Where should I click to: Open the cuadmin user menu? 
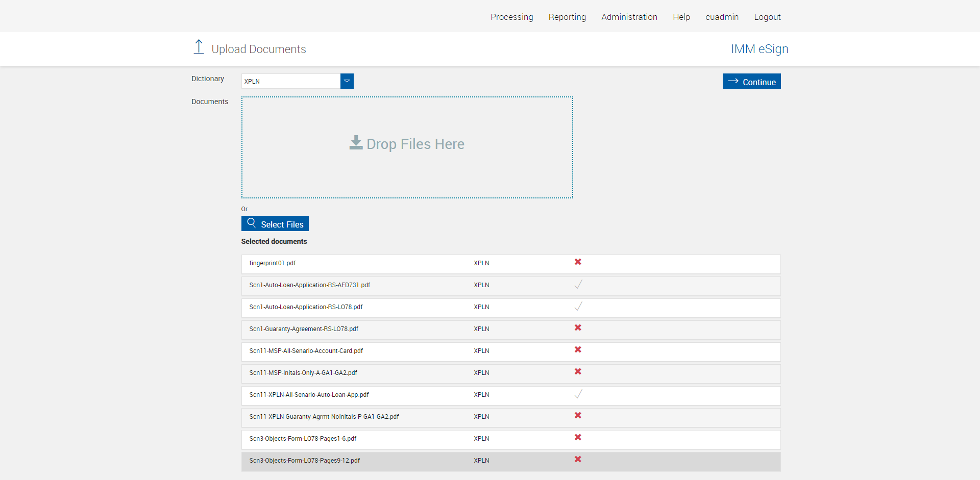click(x=722, y=17)
